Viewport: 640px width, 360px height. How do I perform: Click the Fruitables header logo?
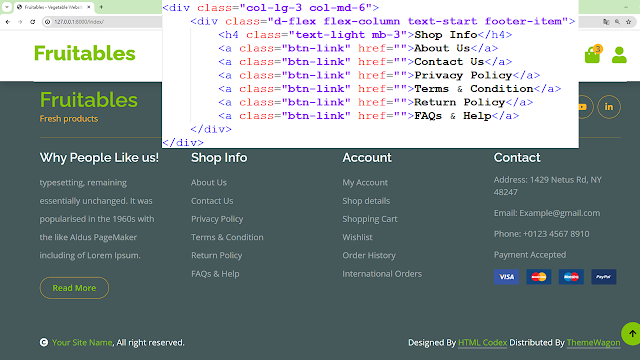[x=84, y=53]
